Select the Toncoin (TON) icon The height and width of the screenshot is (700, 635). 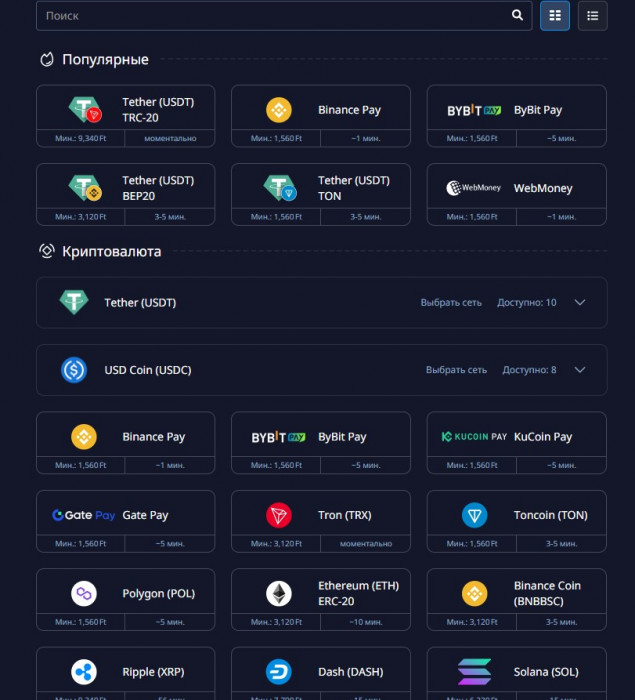click(x=474, y=515)
